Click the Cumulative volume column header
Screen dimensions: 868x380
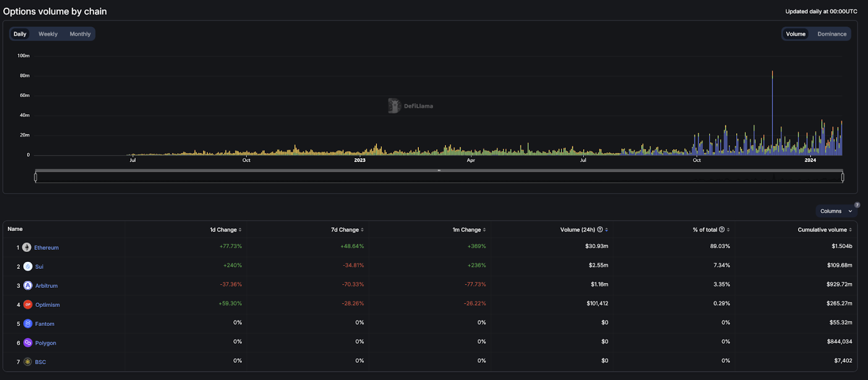tap(822, 230)
